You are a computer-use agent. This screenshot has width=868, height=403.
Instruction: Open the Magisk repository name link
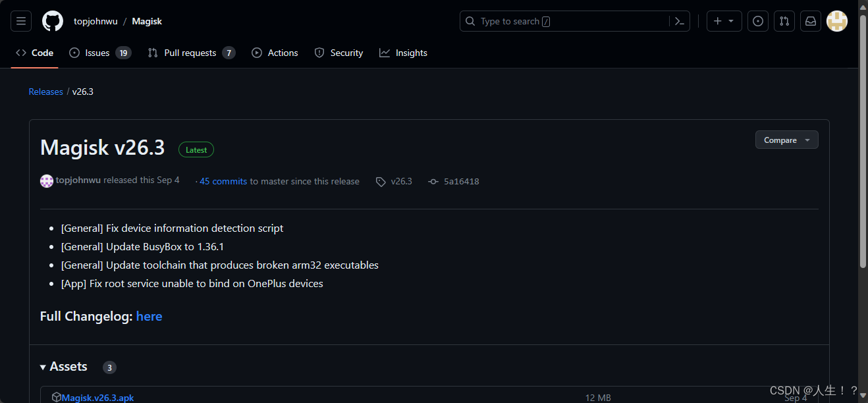(147, 21)
